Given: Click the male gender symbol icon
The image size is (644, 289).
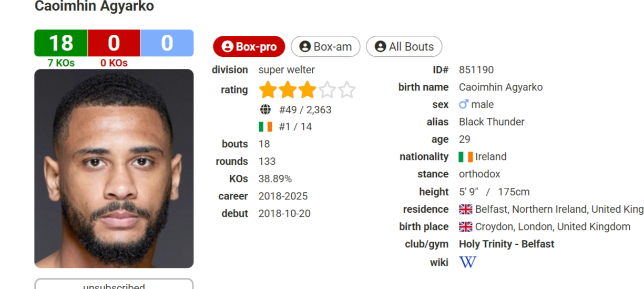Looking at the screenshot, I should pos(463,105).
